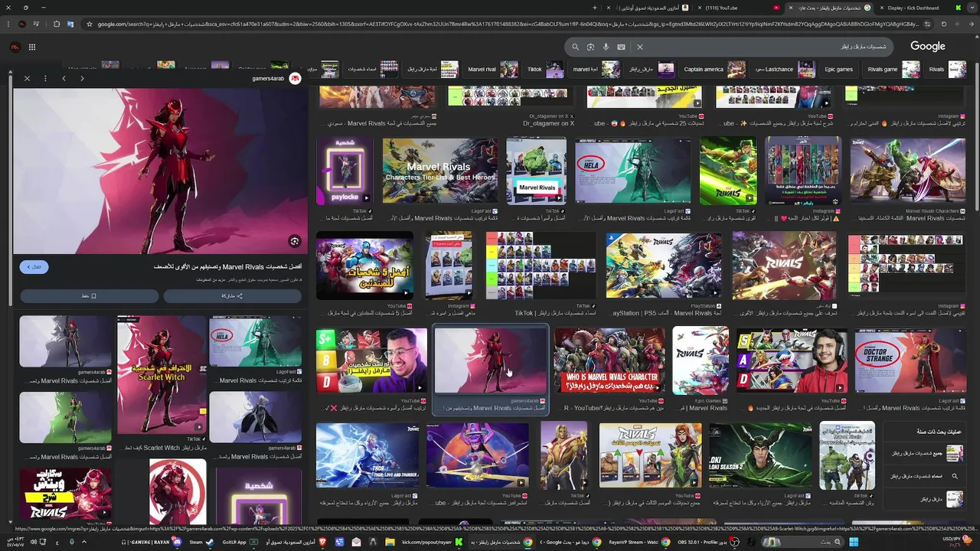Open the Doctor Strange hero profile thumbnail
980x551 pixels.
tap(910, 360)
